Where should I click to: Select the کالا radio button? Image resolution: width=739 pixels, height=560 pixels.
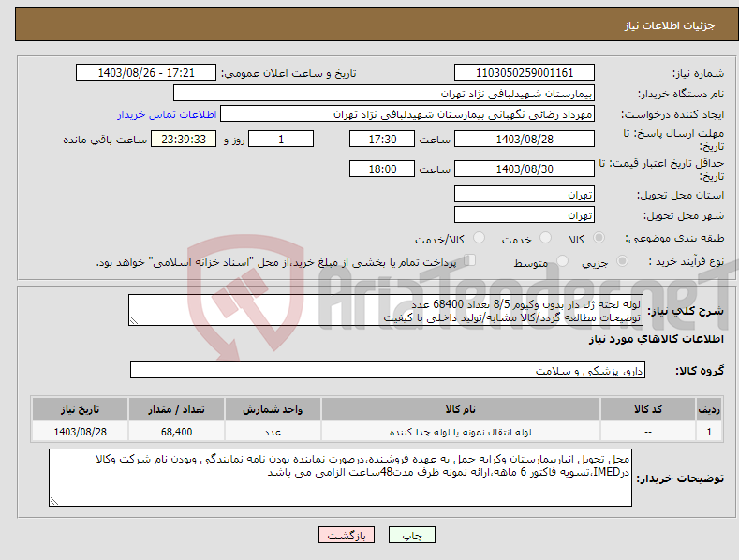click(599, 238)
